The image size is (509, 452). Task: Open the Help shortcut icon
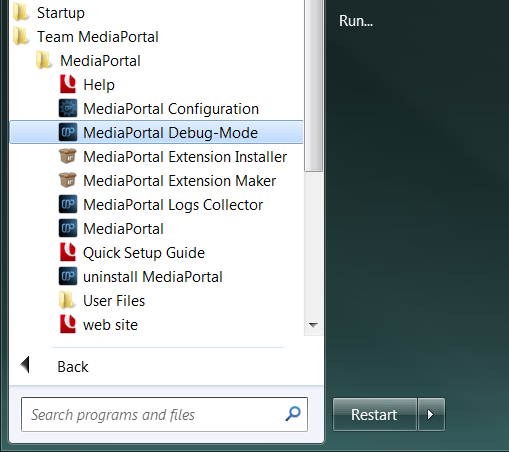pyautogui.click(x=68, y=84)
